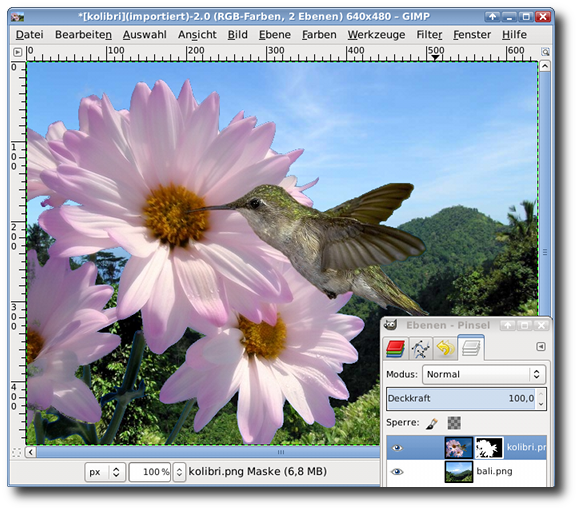The height and width of the screenshot is (510, 578).
Task: Open the px unit dropdown
Action: (x=105, y=472)
